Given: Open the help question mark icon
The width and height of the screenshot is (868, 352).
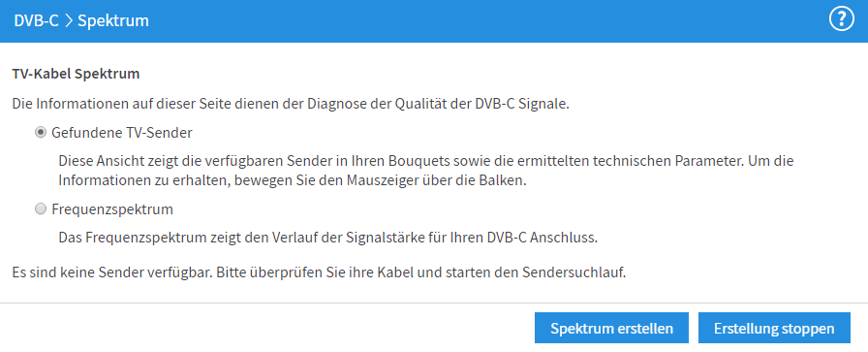Looking at the screenshot, I should click(842, 20).
